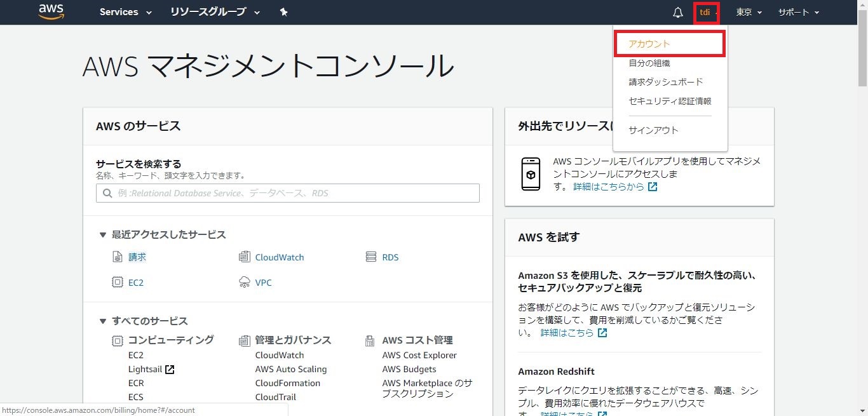Open notifications bell icon
Image resolution: width=868 pixels, height=416 pixels.
[x=678, y=13]
